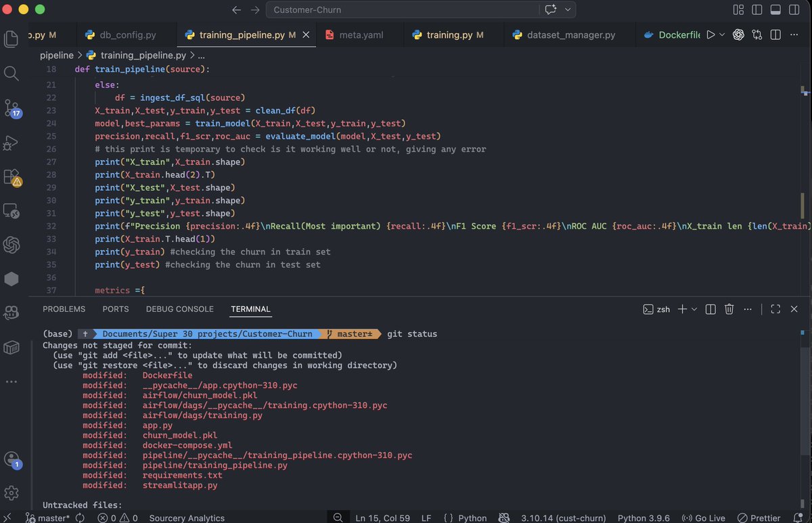
Task: Open the Run and Debug view
Action: coord(12,142)
